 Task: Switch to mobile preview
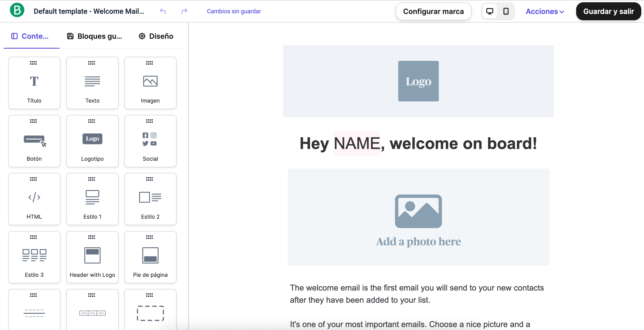506,11
